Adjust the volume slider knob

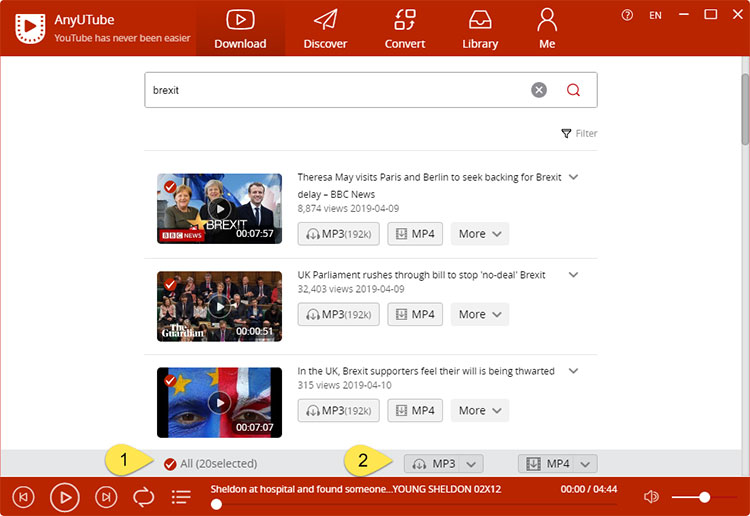704,497
